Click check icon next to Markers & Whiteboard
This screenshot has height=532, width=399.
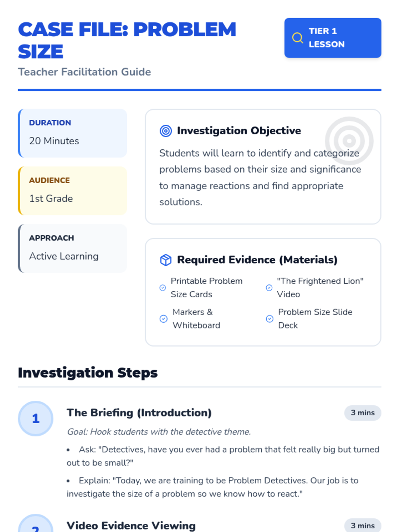click(x=164, y=319)
